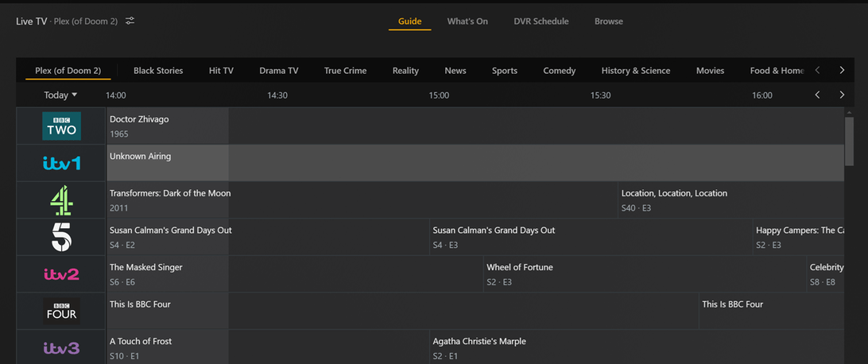Image resolution: width=868 pixels, height=364 pixels.
Task: Click the 14:00 time label
Action: click(x=116, y=95)
